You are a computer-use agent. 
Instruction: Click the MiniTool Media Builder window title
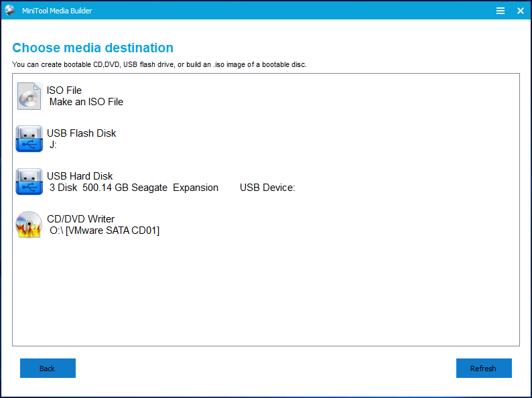tap(59, 11)
